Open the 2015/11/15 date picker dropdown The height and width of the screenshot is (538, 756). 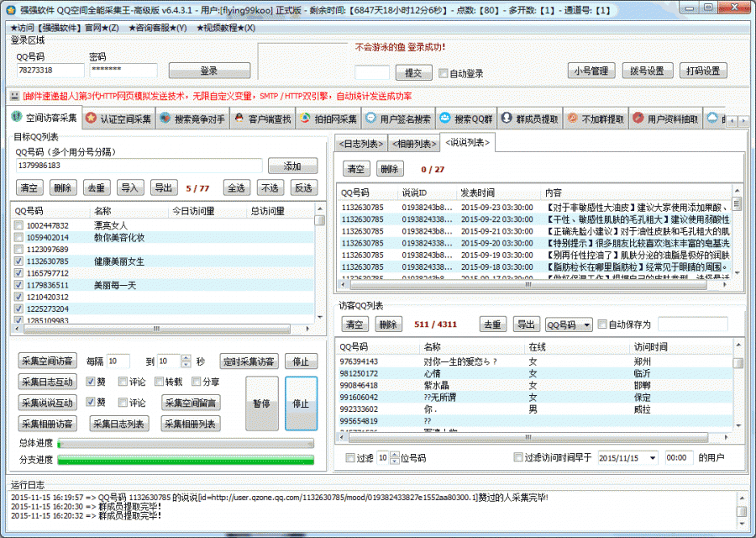pos(653,457)
